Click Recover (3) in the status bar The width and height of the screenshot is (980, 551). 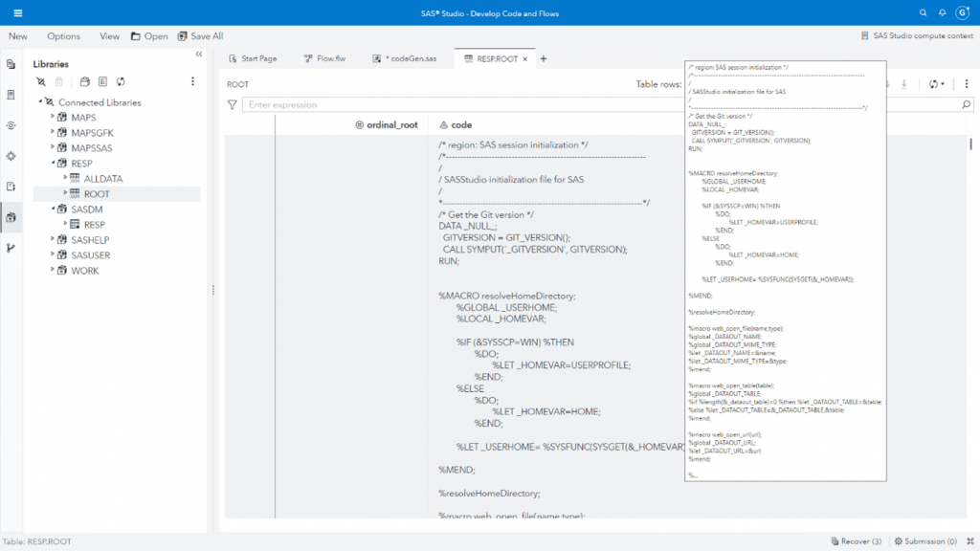[860, 540]
